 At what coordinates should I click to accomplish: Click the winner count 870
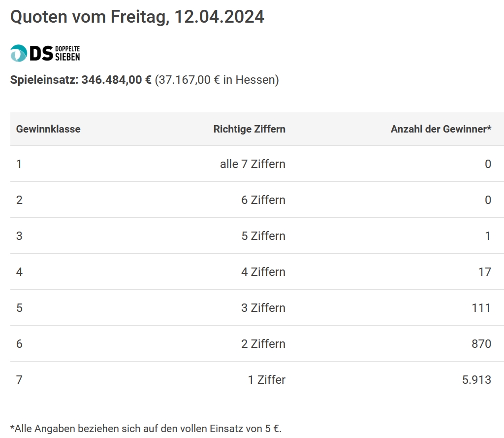[x=481, y=344]
